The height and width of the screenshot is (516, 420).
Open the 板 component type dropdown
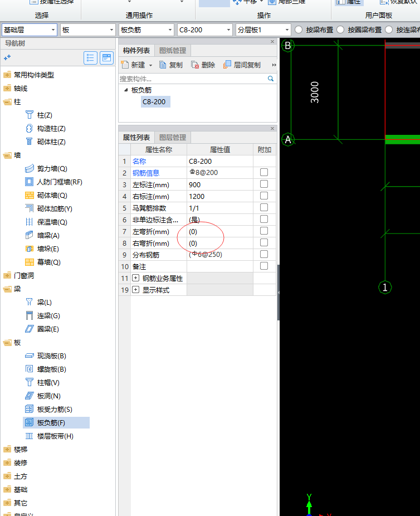click(88, 30)
